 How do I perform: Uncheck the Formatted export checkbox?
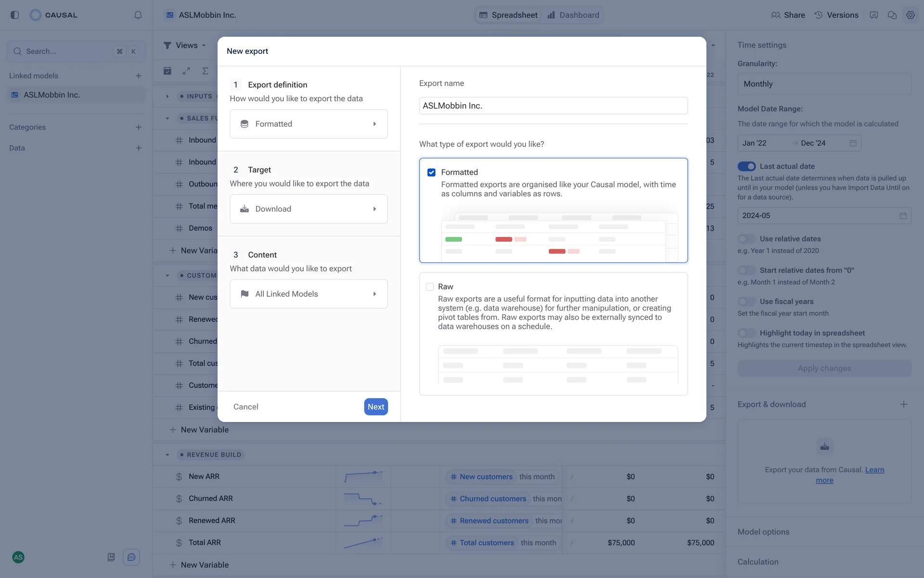[431, 172]
